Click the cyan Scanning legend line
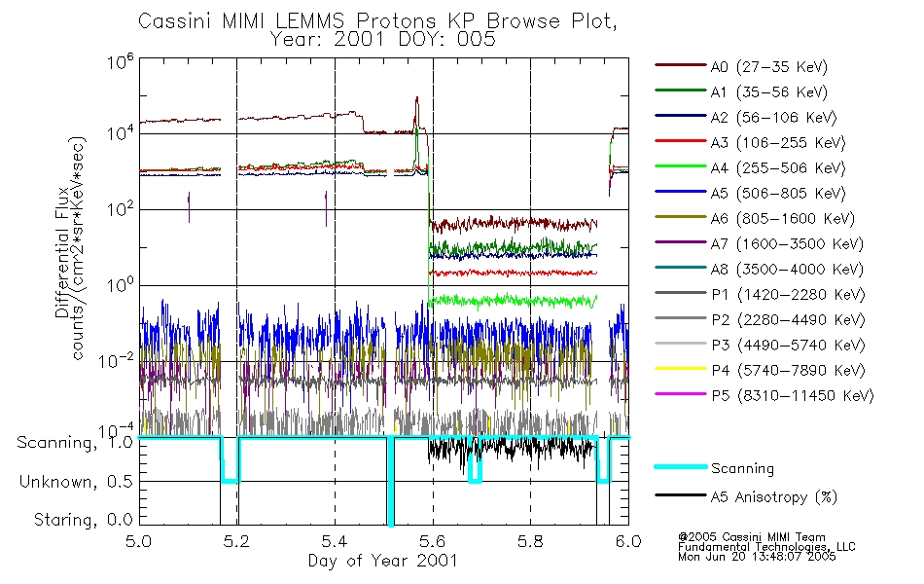Viewport: 924px width, 584px height. pyautogui.click(x=680, y=467)
